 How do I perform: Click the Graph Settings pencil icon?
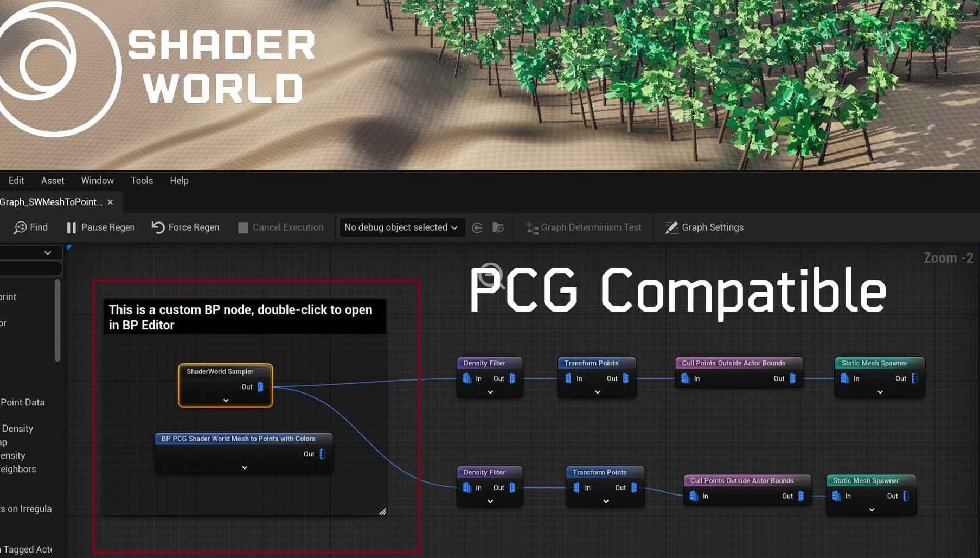coord(671,227)
